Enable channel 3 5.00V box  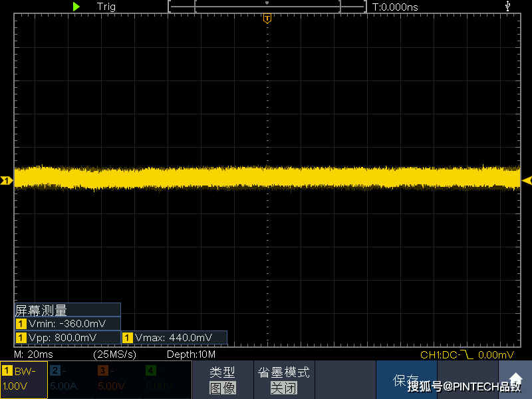pyautogui.click(x=120, y=379)
